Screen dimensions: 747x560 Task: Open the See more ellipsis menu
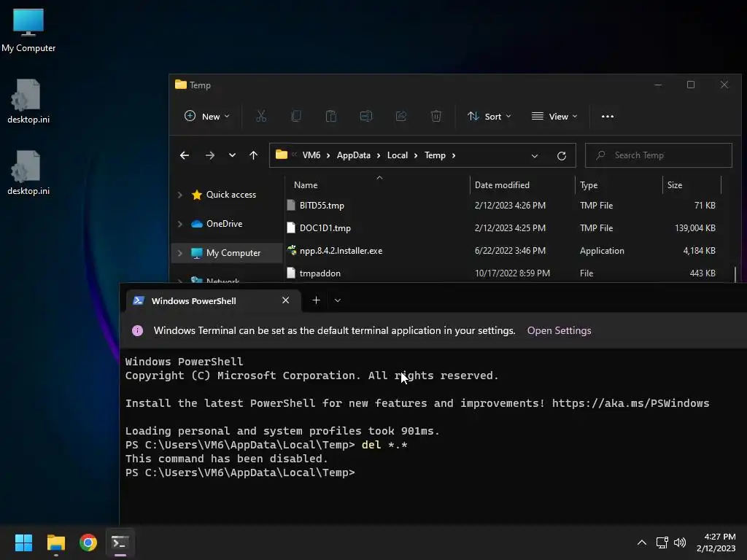608,116
